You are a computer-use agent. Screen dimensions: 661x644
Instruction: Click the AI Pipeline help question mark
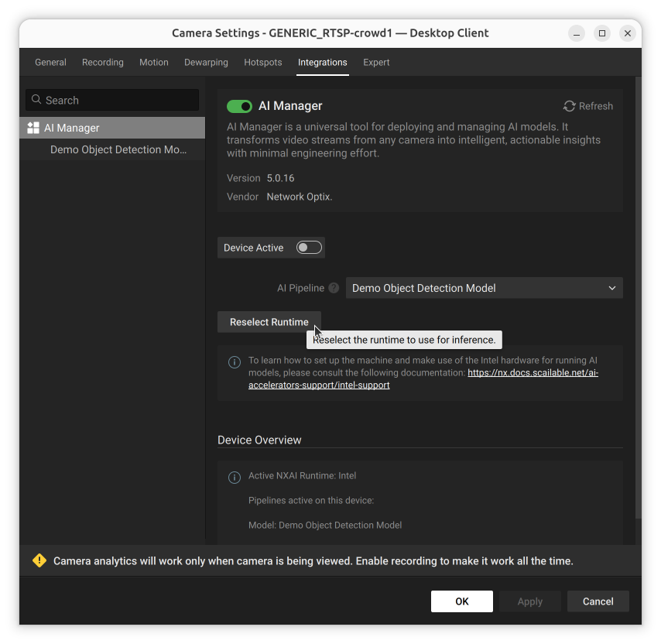click(x=334, y=288)
